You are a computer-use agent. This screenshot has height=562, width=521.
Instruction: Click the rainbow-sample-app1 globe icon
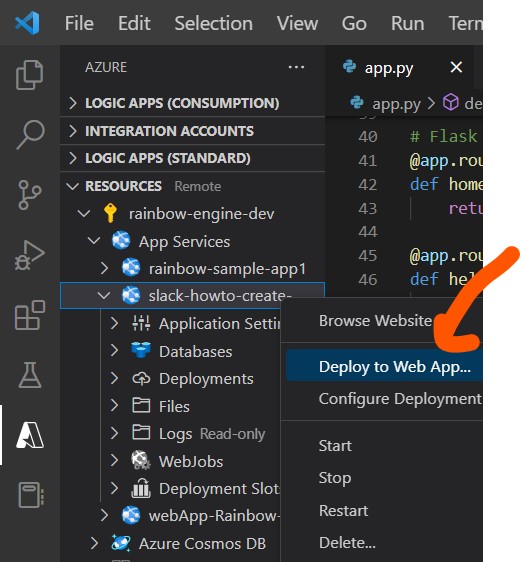pos(131,268)
